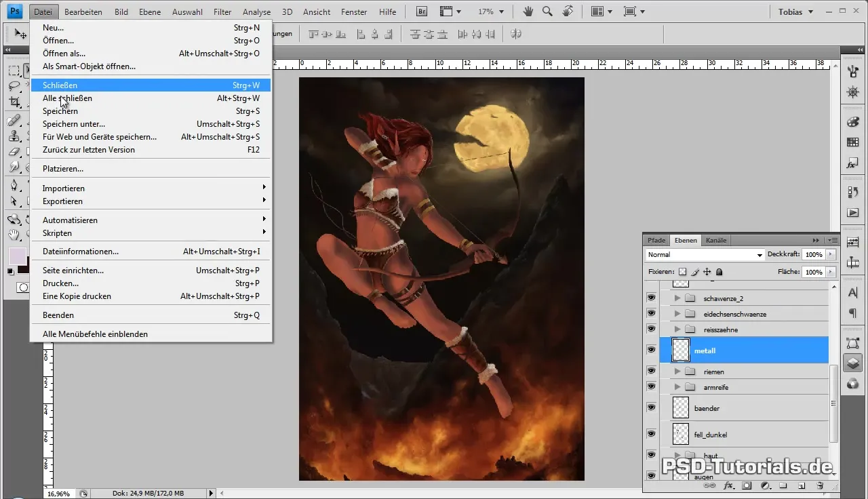
Task: Open the blend mode Normal dropdown
Action: 705,254
